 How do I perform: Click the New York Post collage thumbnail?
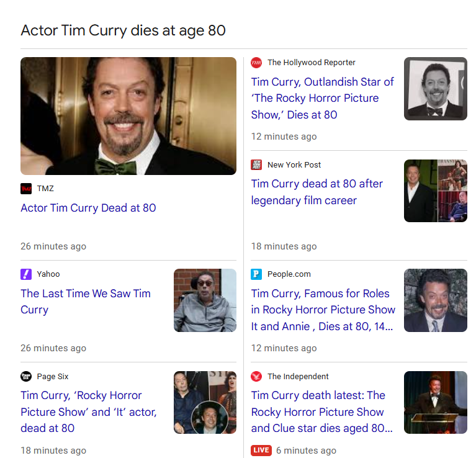[435, 191]
